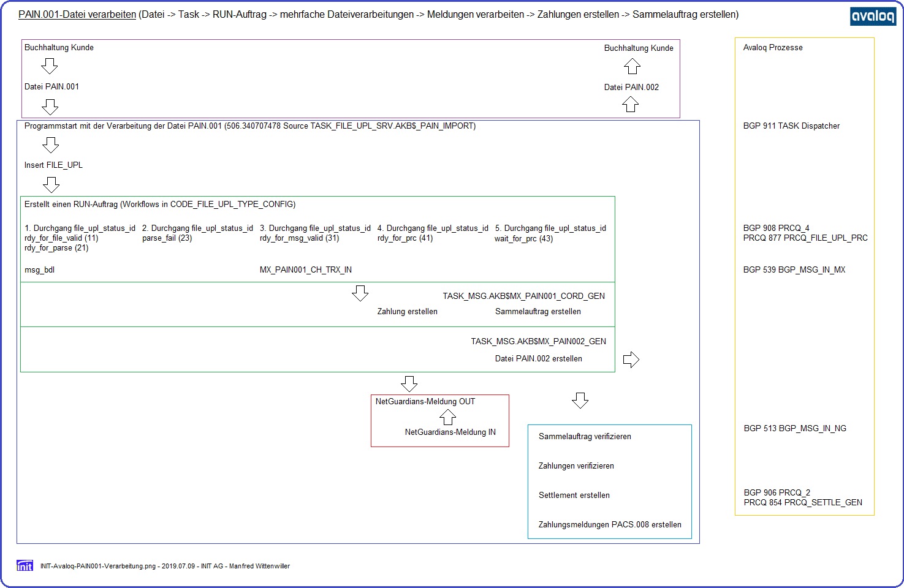Click NetGuardians-Meldung IN
Image resolution: width=904 pixels, height=588 pixels.
coord(450,432)
